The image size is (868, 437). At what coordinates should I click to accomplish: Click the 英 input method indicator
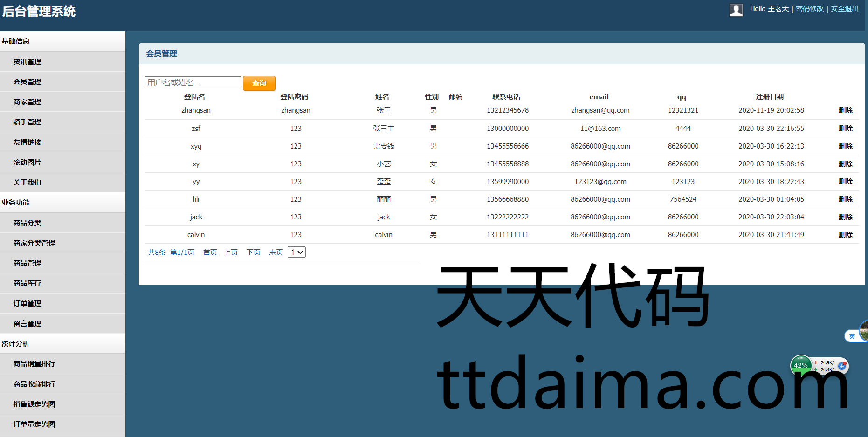(x=852, y=336)
